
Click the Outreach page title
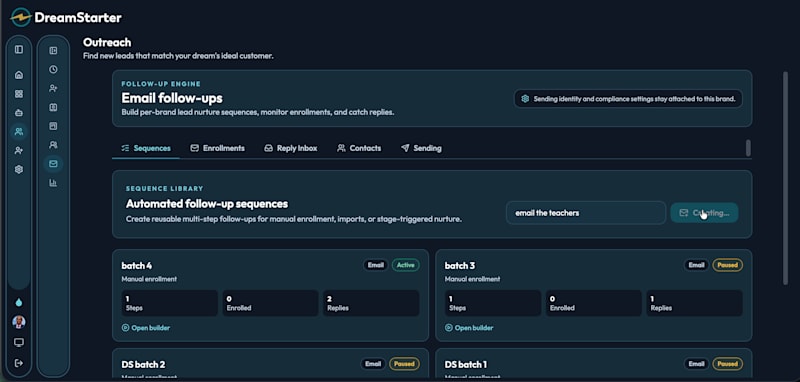tap(107, 42)
